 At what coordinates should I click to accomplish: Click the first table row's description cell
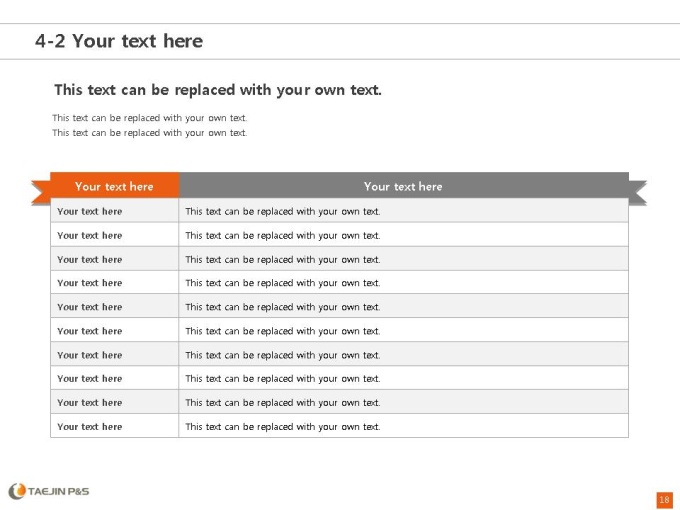[403, 211]
